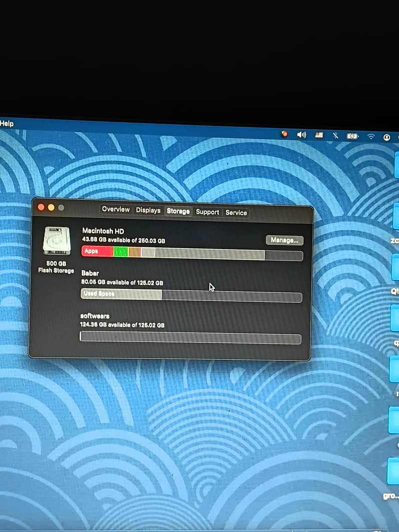This screenshot has width=399, height=532.
Task: Open the Service tab
Action: (x=236, y=213)
